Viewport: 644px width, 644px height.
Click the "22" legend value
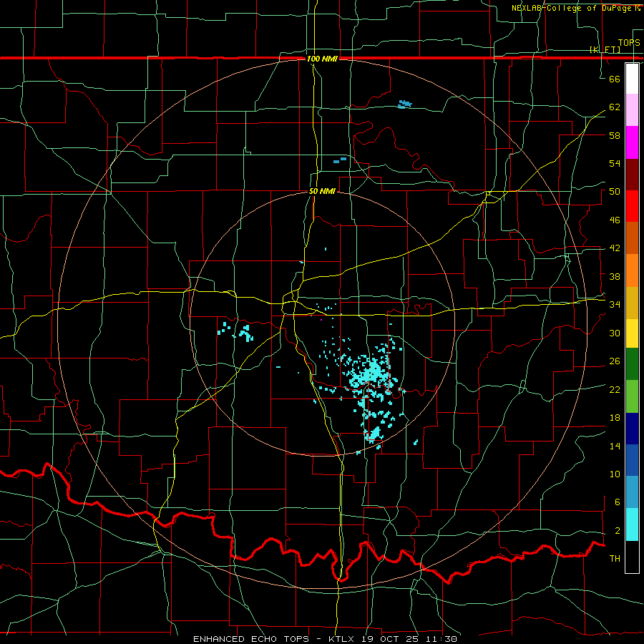(x=615, y=389)
